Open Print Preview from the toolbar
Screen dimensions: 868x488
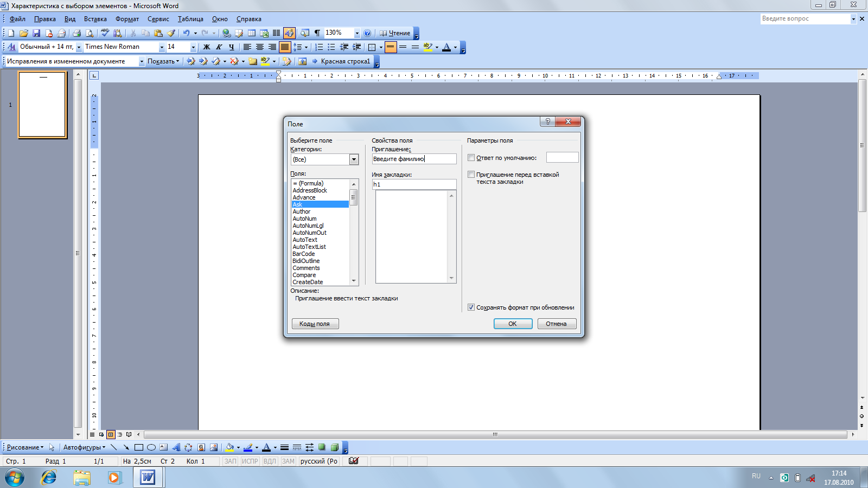coord(90,33)
